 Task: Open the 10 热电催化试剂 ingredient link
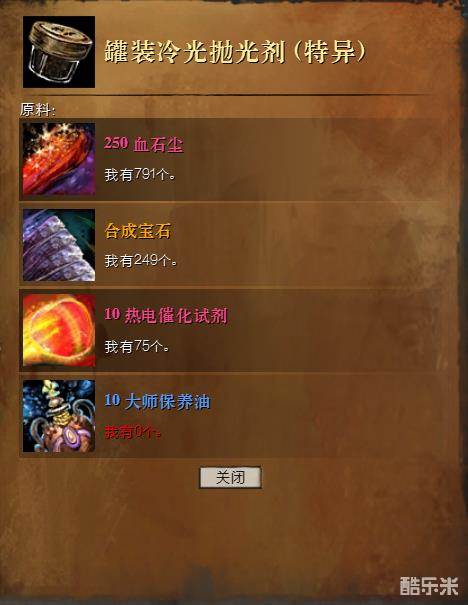click(166, 316)
